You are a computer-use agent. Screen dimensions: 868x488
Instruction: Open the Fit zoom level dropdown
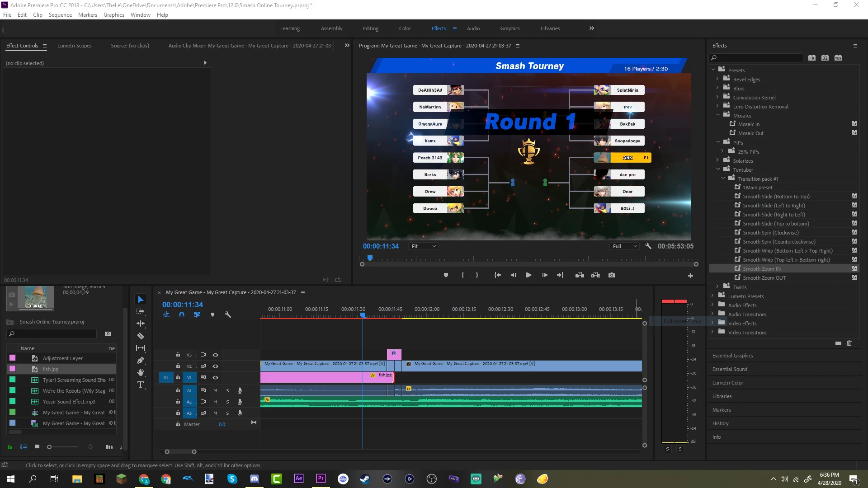click(x=424, y=246)
